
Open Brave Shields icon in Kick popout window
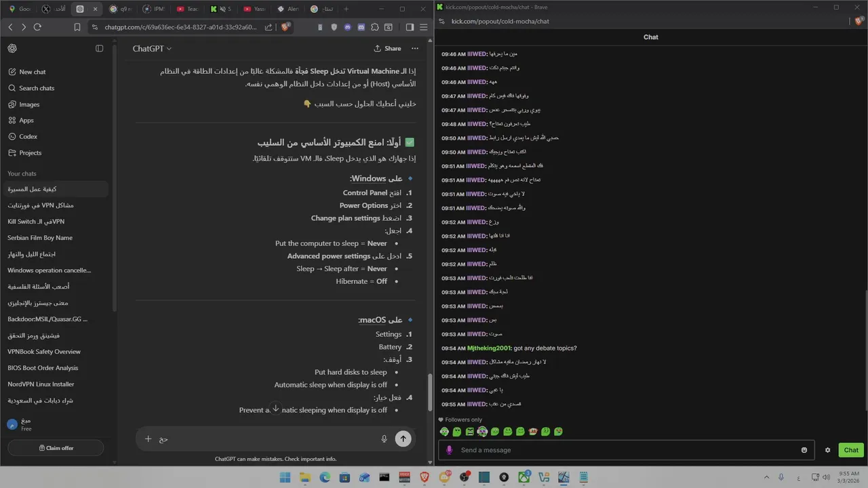pyautogui.click(x=859, y=21)
